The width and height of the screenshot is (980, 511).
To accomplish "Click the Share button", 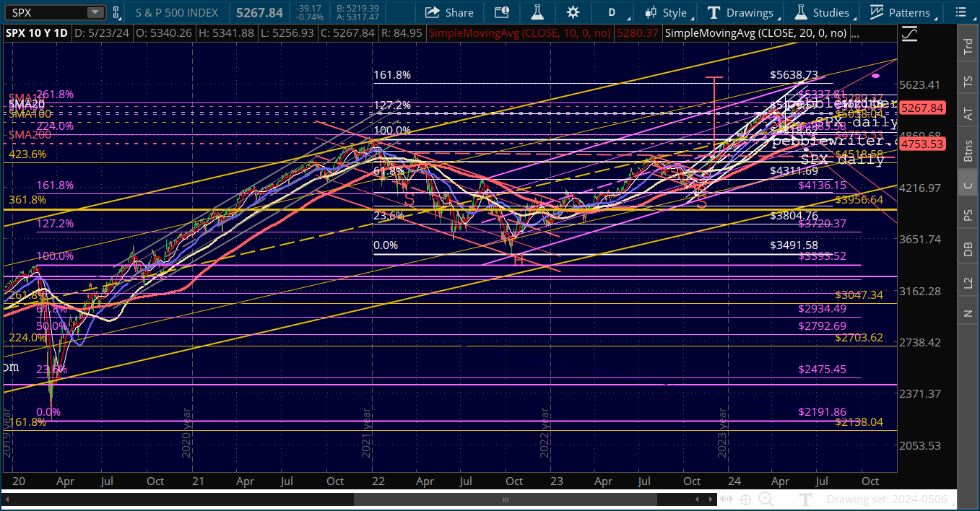I will tap(449, 12).
